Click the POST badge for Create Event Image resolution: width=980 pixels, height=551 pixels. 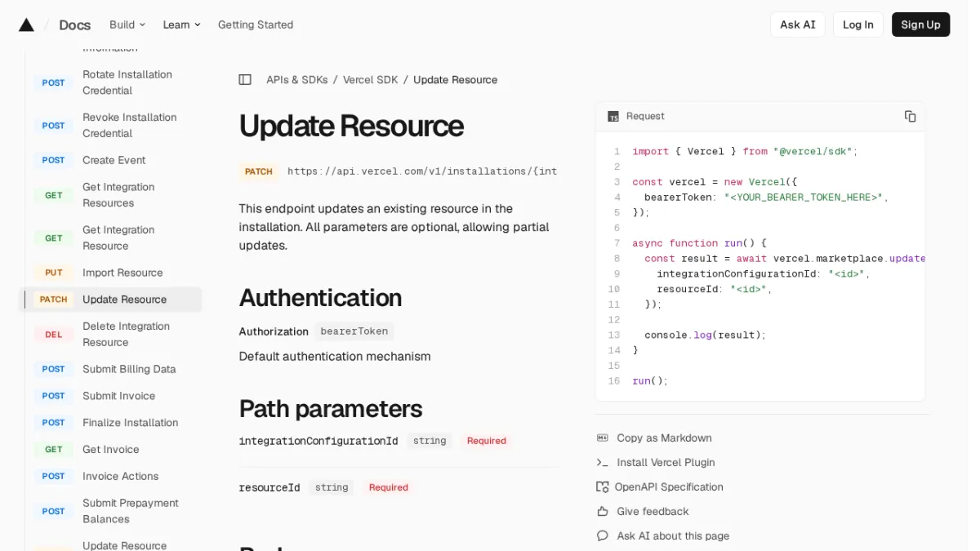click(54, 160)
